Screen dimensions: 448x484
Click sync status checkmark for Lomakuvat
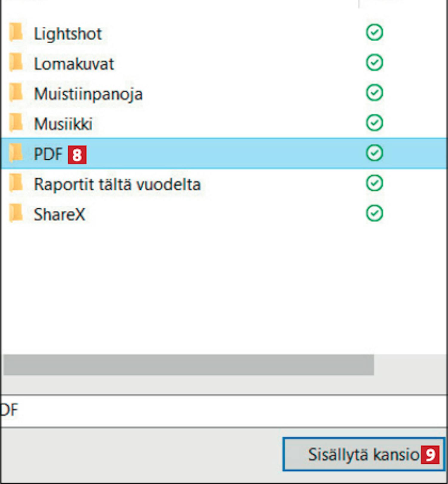375,62
